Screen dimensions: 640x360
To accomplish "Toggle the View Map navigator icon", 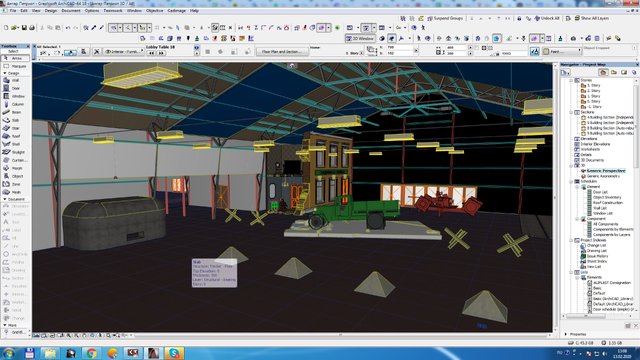I will click(x=613, y=72).
